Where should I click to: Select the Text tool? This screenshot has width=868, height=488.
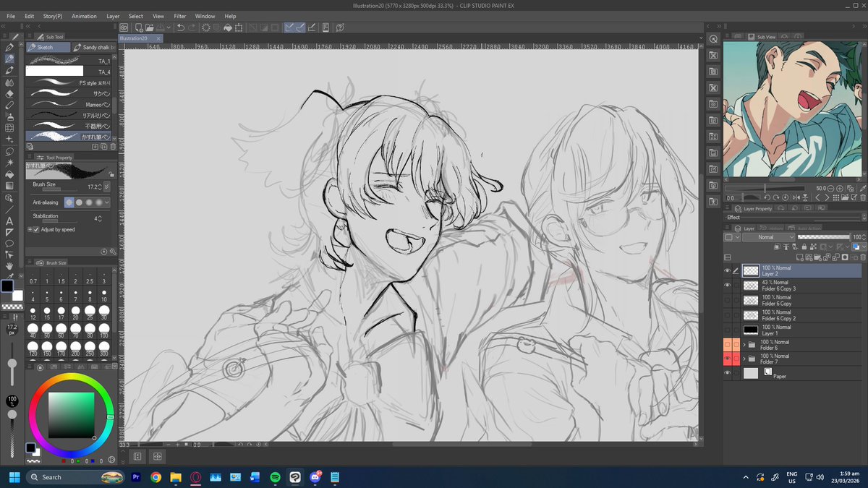click(x=9, y=221)
